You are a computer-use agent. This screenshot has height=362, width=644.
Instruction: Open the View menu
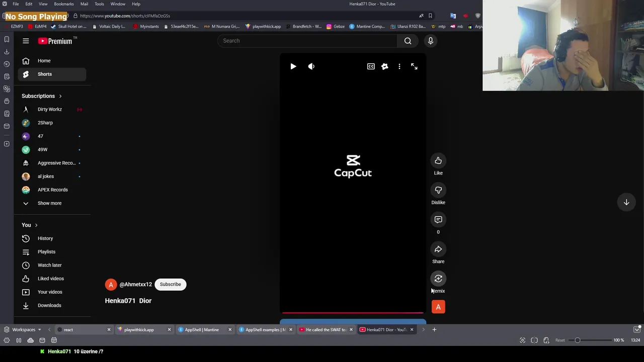pos(43,4)
